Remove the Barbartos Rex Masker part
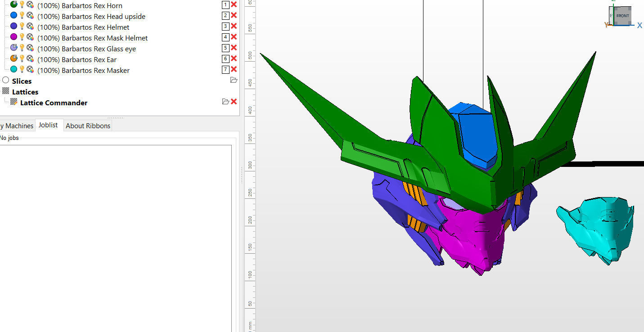 click(x=234, y=69)
